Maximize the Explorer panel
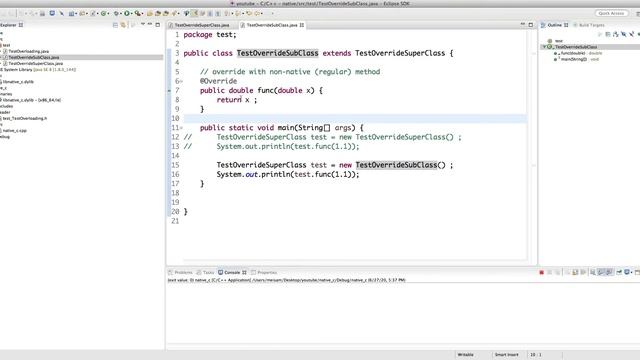Viewport: 640px width, 360px height. (158, 25)
